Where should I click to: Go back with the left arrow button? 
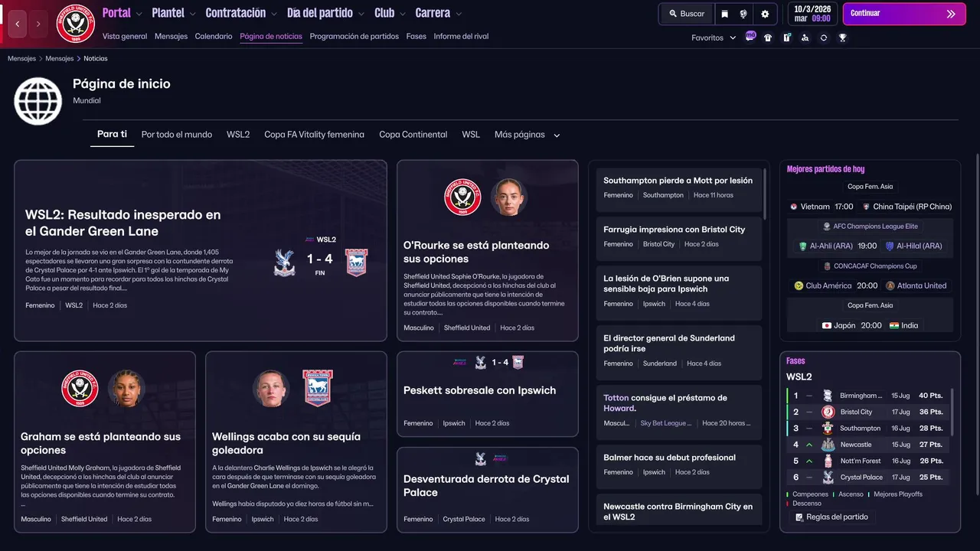17,24
